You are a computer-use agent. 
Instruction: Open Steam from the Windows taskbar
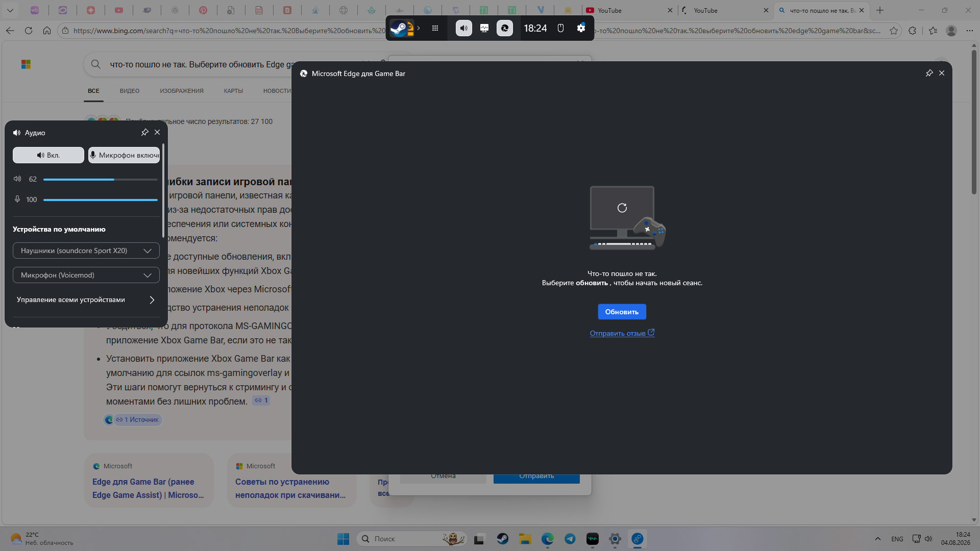pos(503,539)
